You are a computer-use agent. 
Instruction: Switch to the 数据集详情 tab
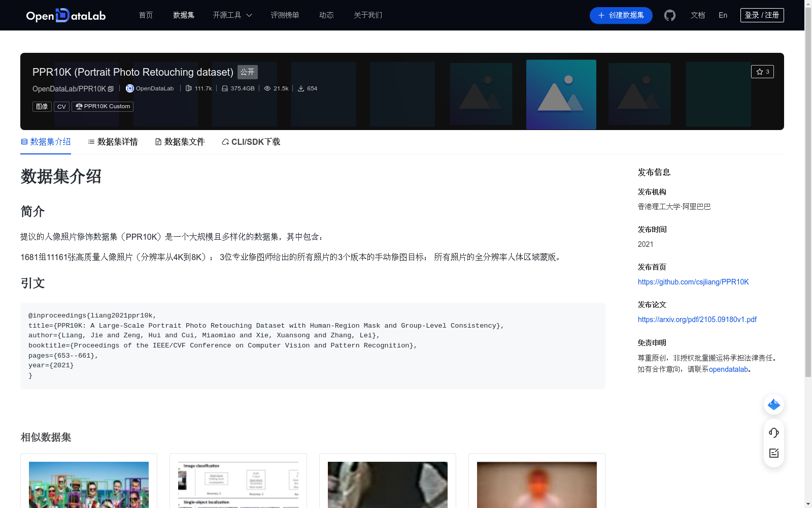point(113,142)
